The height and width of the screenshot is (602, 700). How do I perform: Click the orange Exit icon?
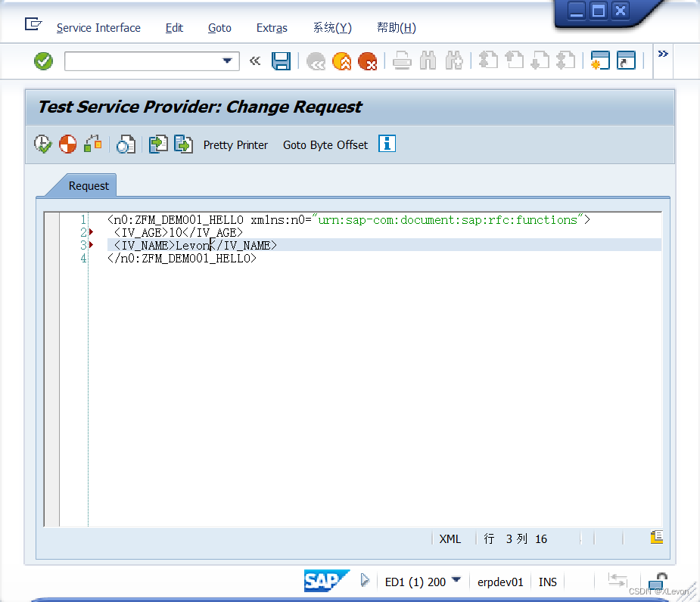tap(342, 61)
